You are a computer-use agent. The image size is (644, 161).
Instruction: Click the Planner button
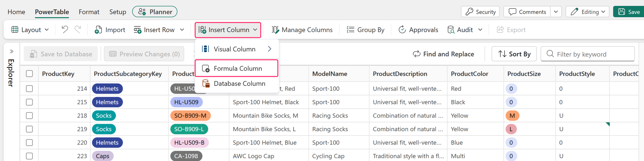point(155,12)
